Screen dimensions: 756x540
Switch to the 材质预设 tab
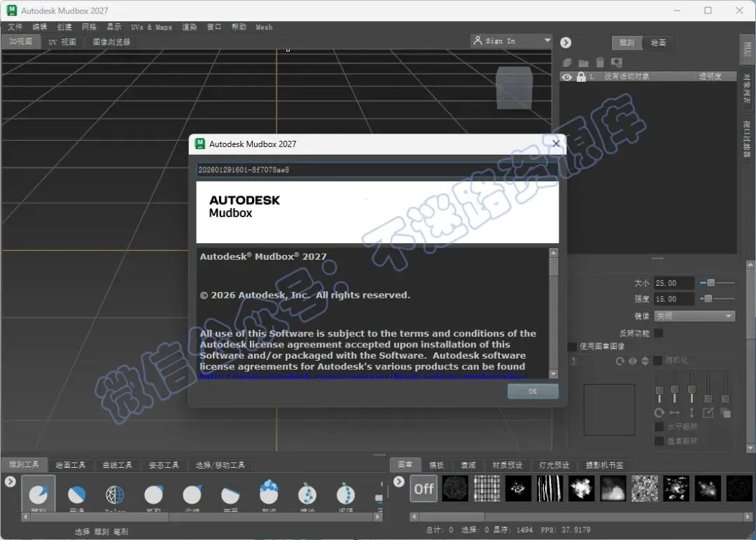(507, 465)
